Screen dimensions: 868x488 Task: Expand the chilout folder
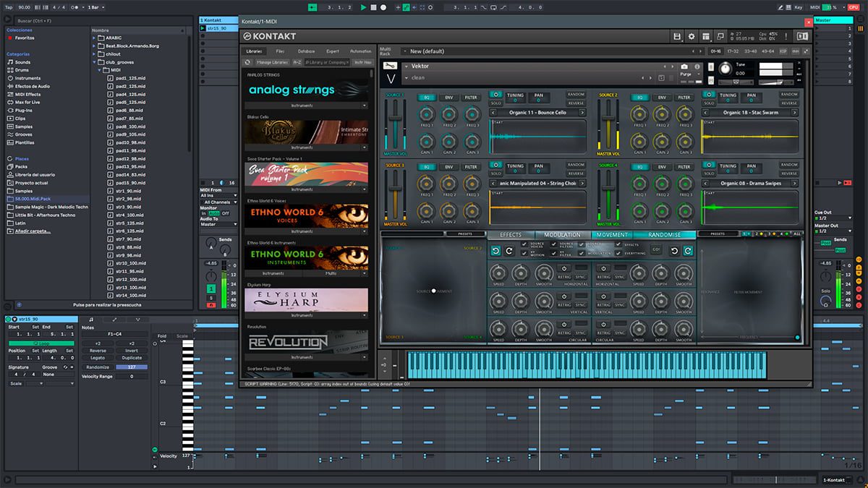[x=94, y=53]
